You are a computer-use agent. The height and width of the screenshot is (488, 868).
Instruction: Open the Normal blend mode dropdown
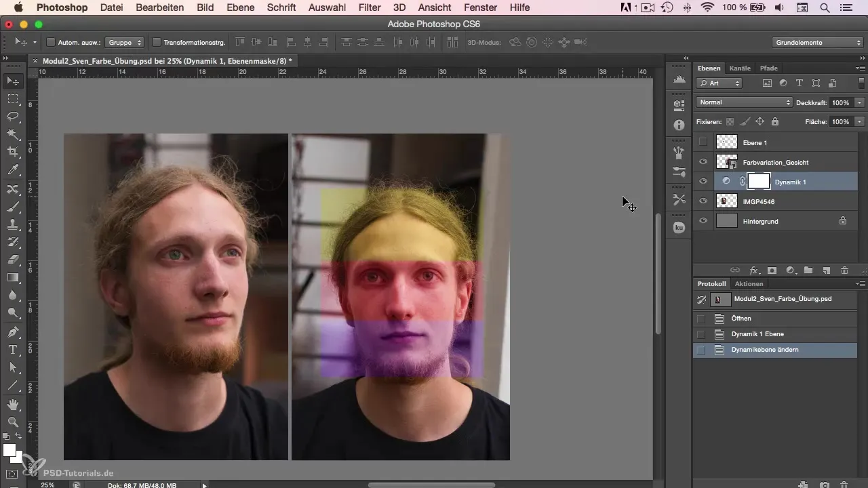pos(744,102)
